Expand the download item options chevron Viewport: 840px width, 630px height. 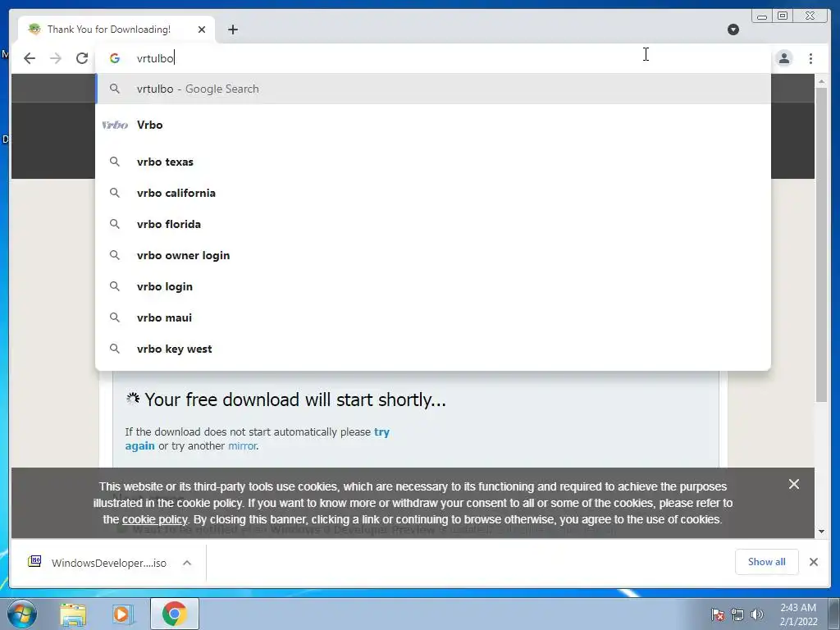point(187,563)
